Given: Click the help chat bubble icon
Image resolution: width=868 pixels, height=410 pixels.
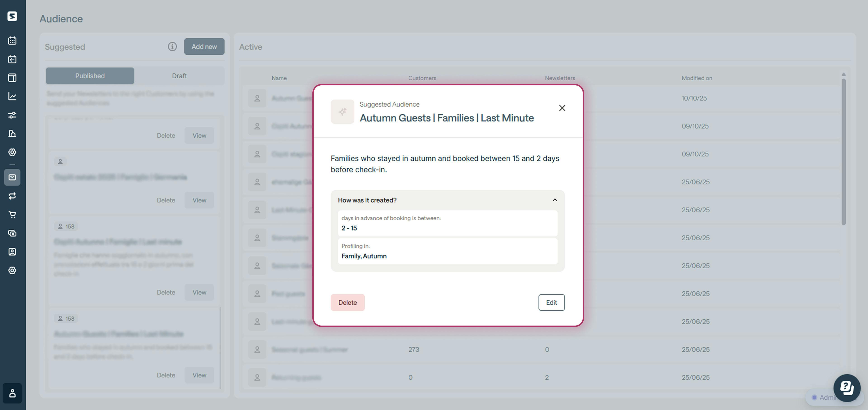Looking at the screenshot, I should (x=847, y=388).
